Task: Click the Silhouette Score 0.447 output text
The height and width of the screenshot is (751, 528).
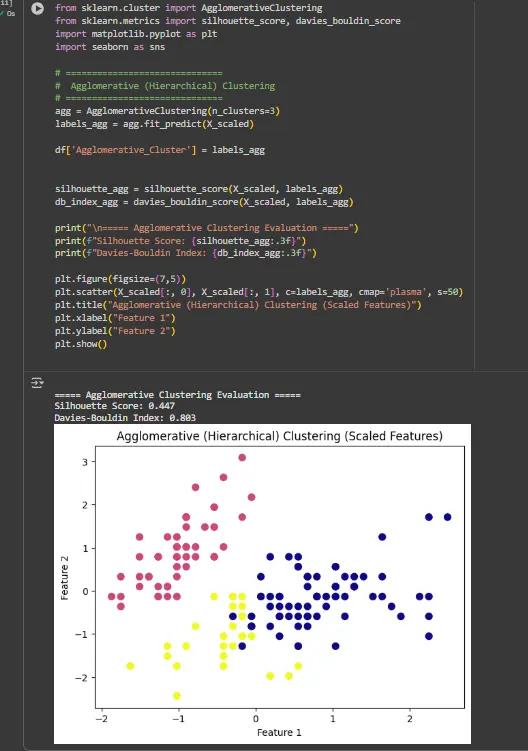Action: point(115,406)
